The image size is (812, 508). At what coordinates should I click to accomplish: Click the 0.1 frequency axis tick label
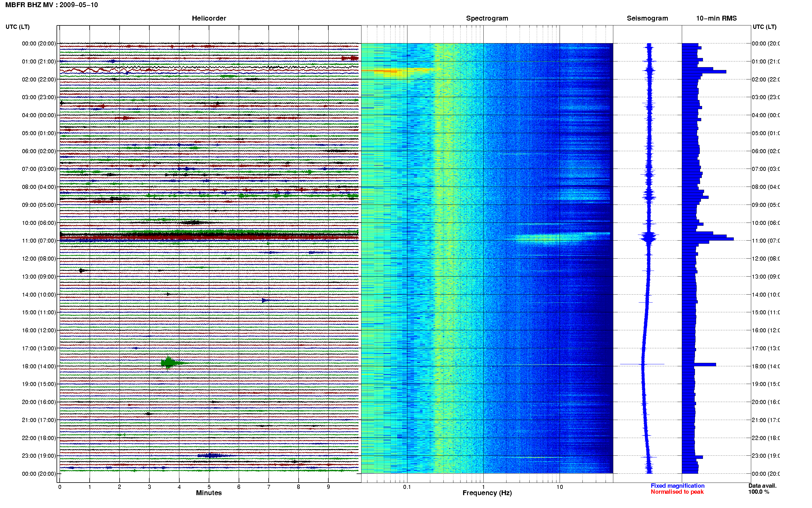407,487
